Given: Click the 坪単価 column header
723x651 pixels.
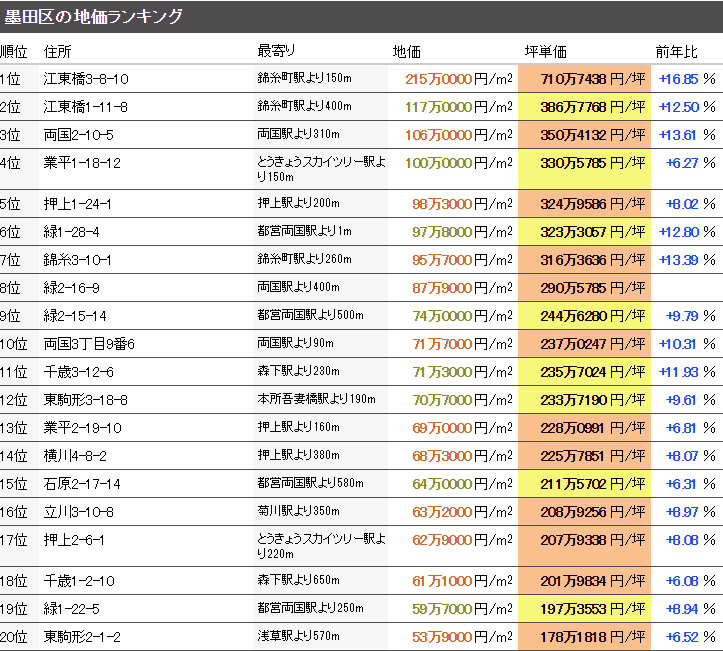Looking at the screenshot, I should point(546,51).
